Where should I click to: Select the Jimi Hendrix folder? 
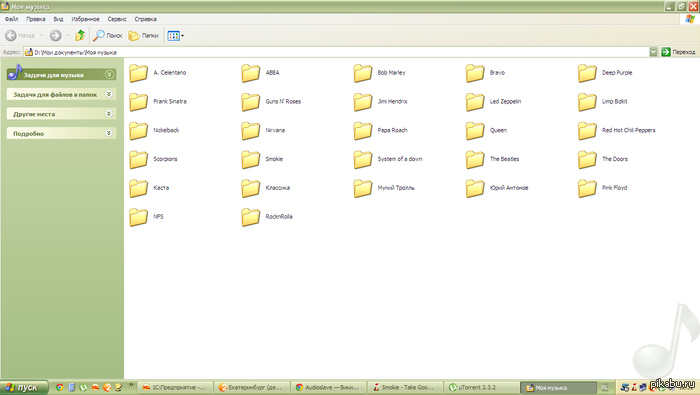(380, 102)
